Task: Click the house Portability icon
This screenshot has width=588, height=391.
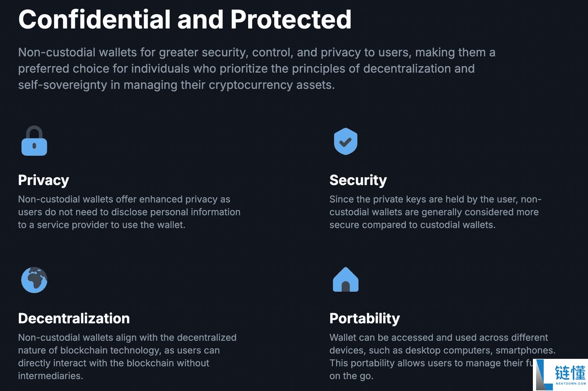Action: pyautogui.click(x=345, y=279)
